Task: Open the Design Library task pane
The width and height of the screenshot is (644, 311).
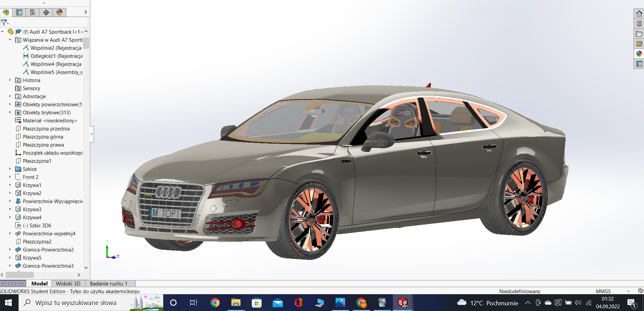Action: [x=639, y=24]
